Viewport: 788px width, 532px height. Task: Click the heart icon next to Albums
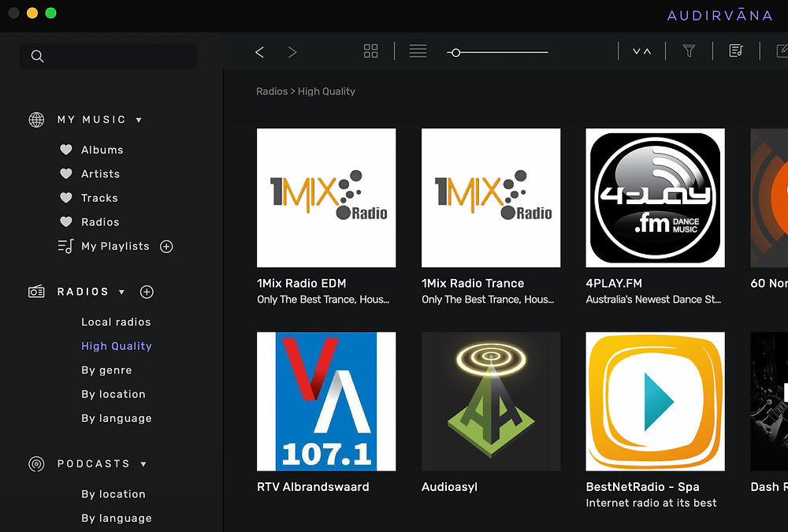[66, 150]
